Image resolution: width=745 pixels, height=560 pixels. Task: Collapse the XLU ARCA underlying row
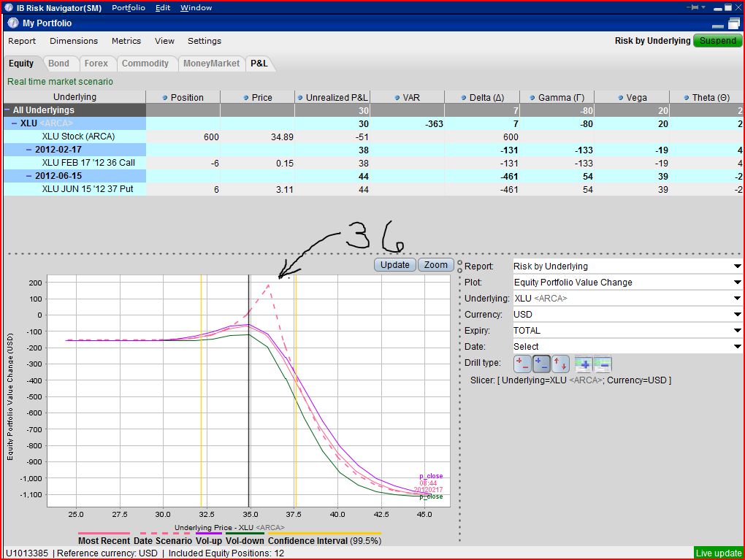pos(15,123)
